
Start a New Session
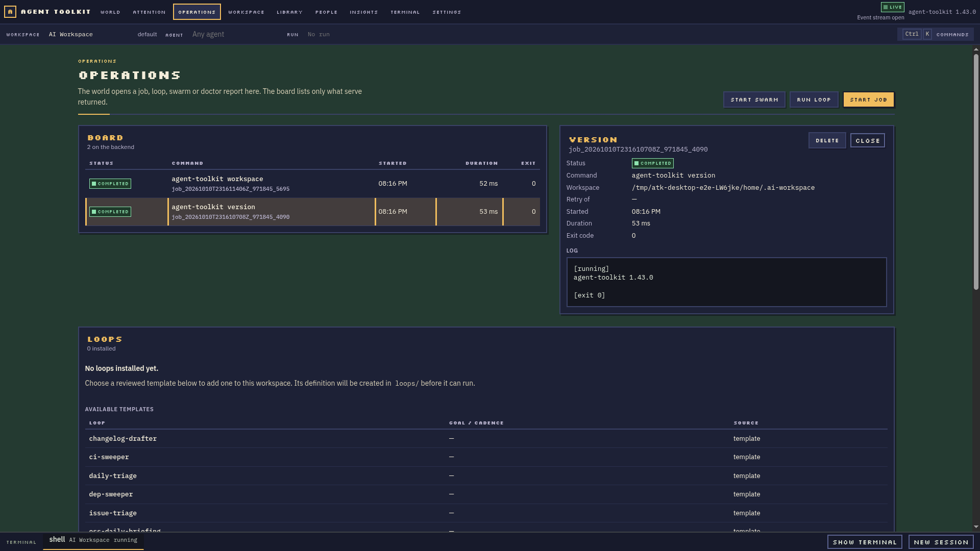point(941,542)
